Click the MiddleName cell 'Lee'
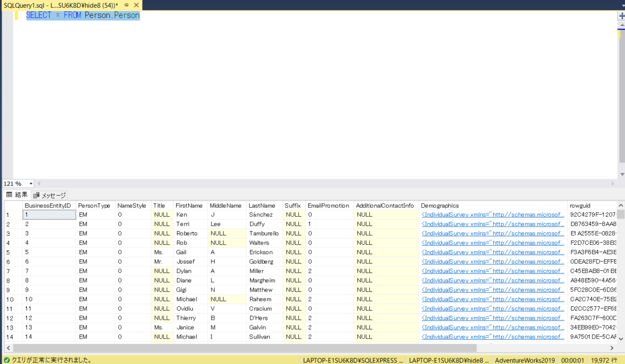This screenshot has height=364, width=625. (x=227, y=224)
